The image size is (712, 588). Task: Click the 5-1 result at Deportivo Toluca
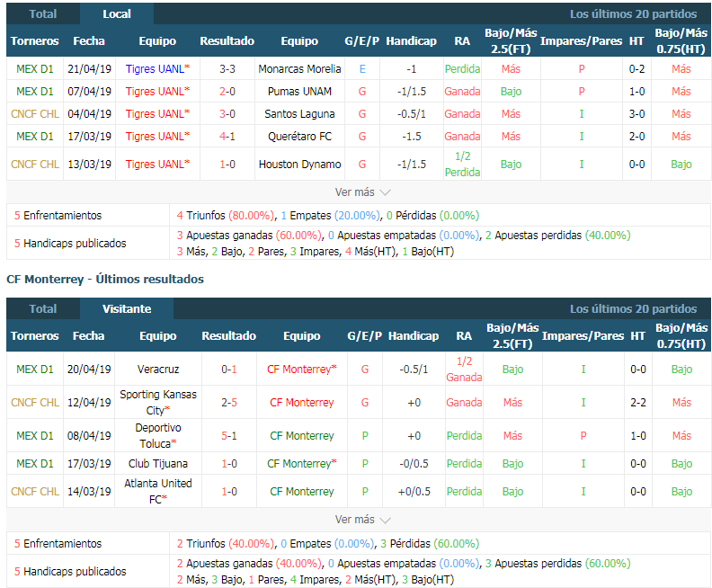tap(229, 435)
